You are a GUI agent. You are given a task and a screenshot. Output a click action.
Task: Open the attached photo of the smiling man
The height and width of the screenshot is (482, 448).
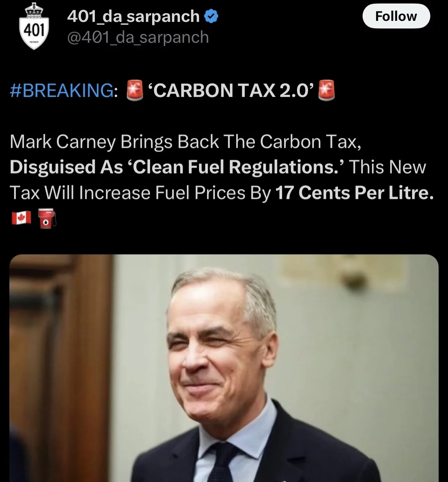[224, 368]
